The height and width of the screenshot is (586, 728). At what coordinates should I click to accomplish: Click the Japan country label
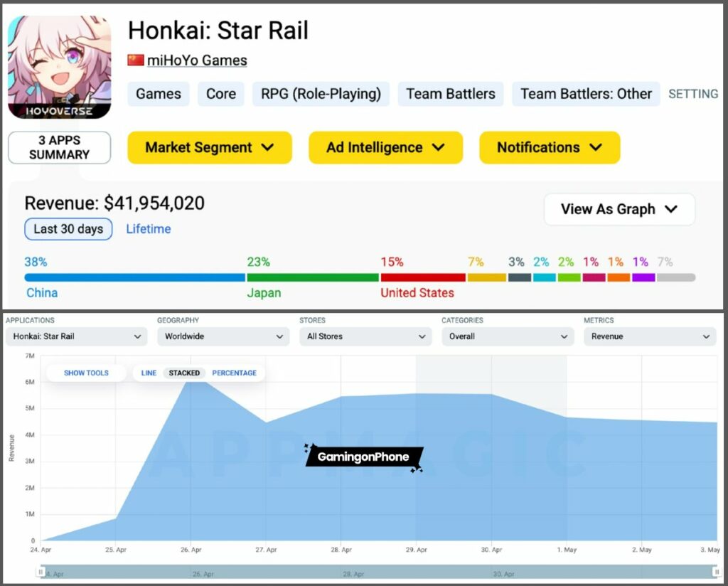(x=264, y=293)
